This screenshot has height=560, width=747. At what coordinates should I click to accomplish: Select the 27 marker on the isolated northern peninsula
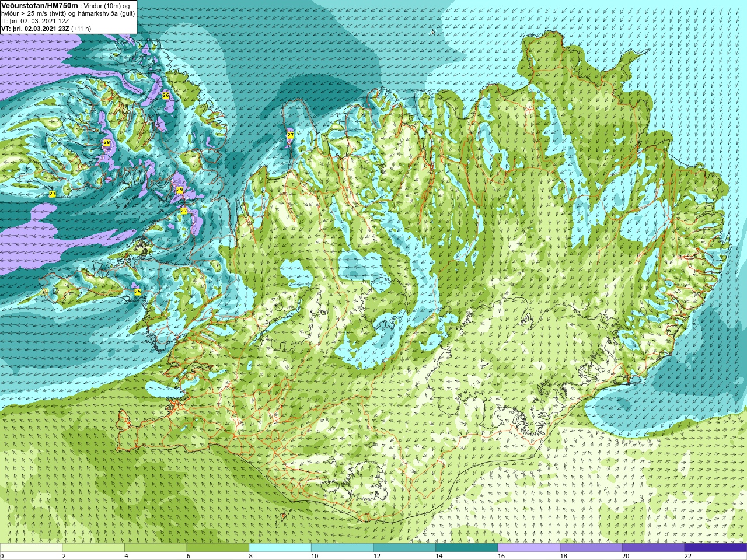291,135
